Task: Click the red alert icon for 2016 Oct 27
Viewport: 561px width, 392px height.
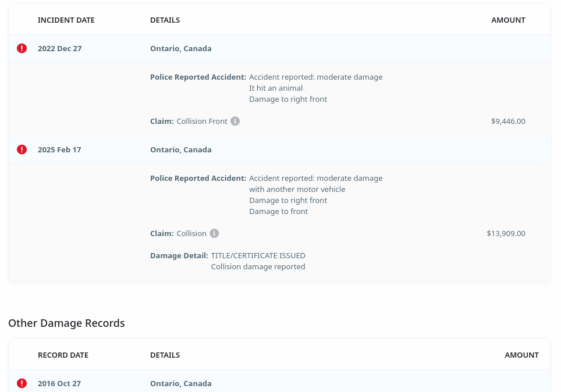Action: coord(22,383)
